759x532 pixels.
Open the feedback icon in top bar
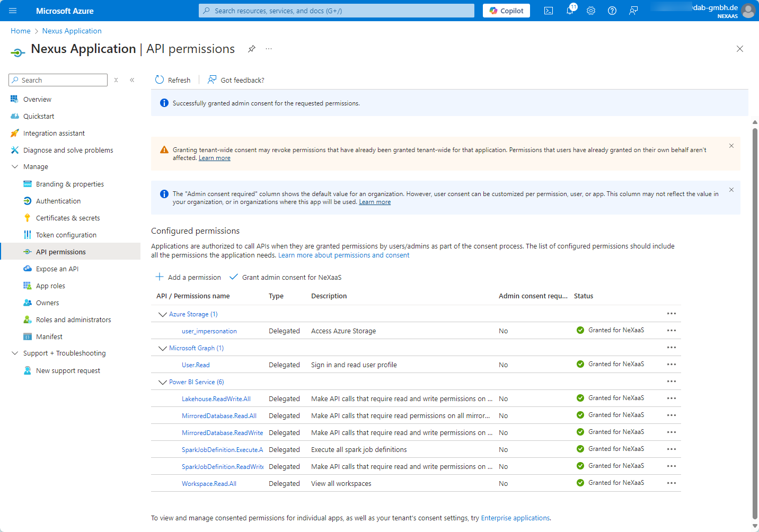633,11
